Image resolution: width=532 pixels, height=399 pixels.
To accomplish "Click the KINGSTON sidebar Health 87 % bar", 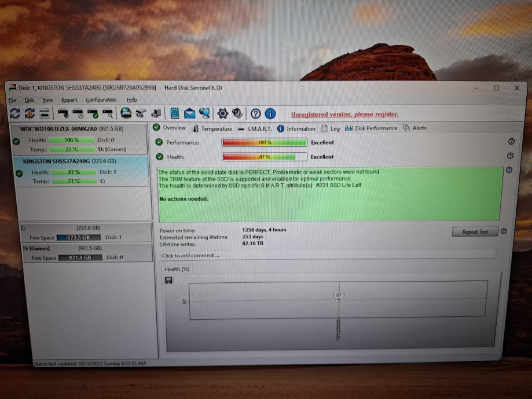I will coord(74,172).
